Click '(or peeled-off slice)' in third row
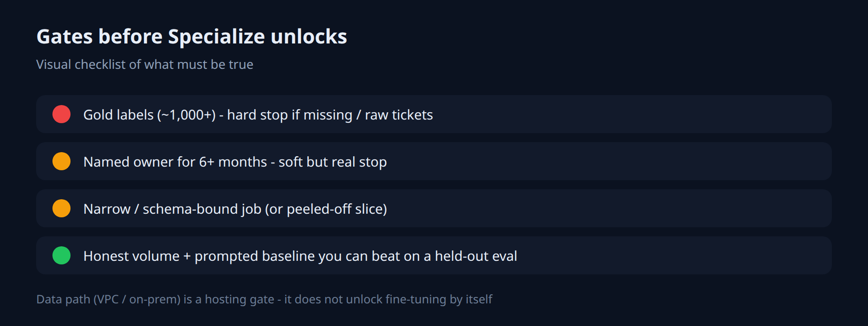Viewport: 868px width, 326px height. [326, 209]
